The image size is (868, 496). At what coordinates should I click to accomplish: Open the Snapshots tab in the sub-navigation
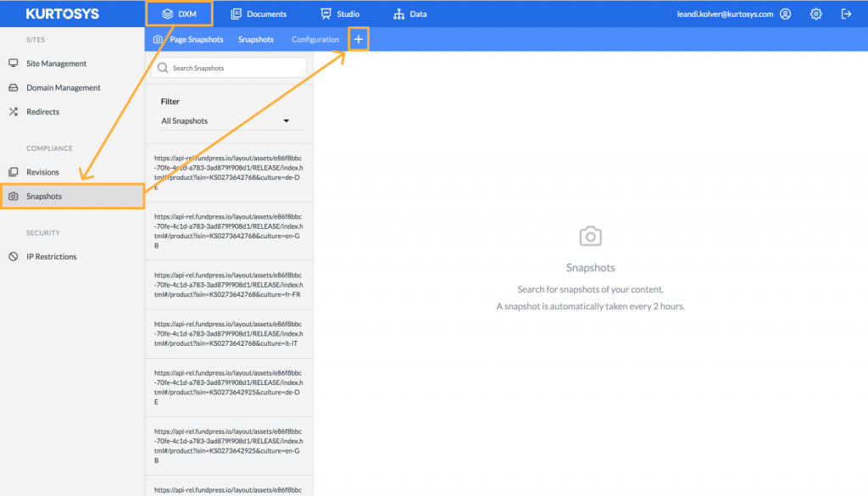pos(255,38)
